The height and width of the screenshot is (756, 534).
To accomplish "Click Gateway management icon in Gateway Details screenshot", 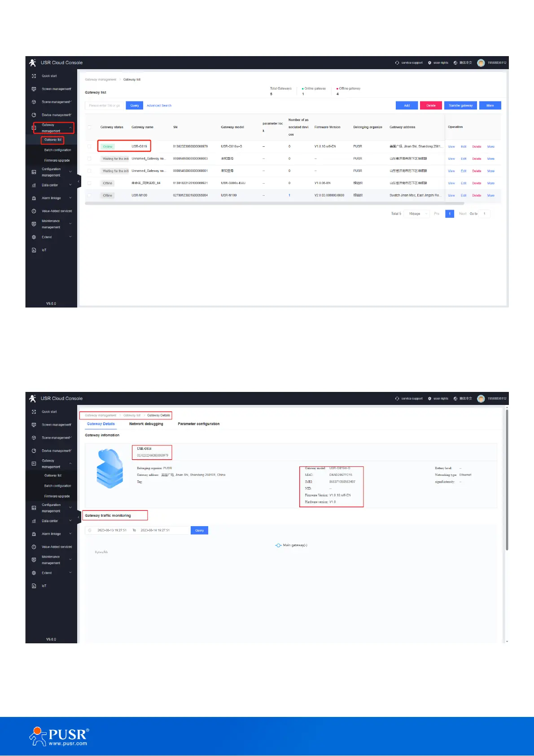I will (x=34, y=463).
